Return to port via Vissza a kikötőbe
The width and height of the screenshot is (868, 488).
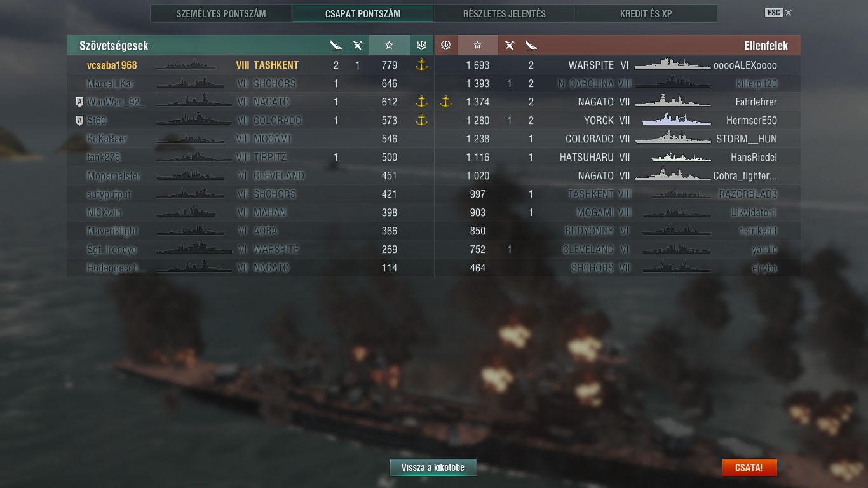coord(433,468)
